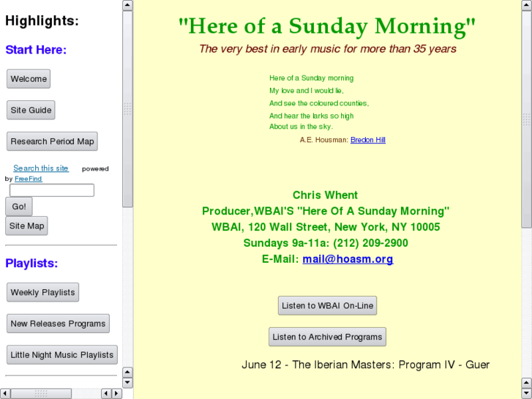Open the Site Guide button

(31, 110)
